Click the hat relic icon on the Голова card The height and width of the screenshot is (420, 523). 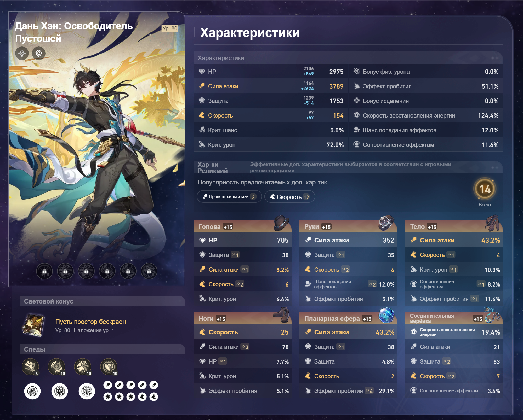coord(281,223)
